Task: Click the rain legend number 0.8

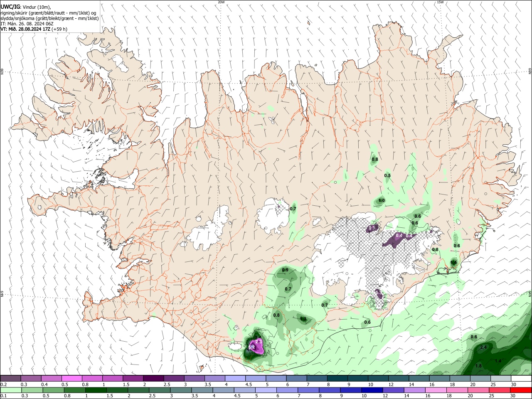Action: (67, 396)
